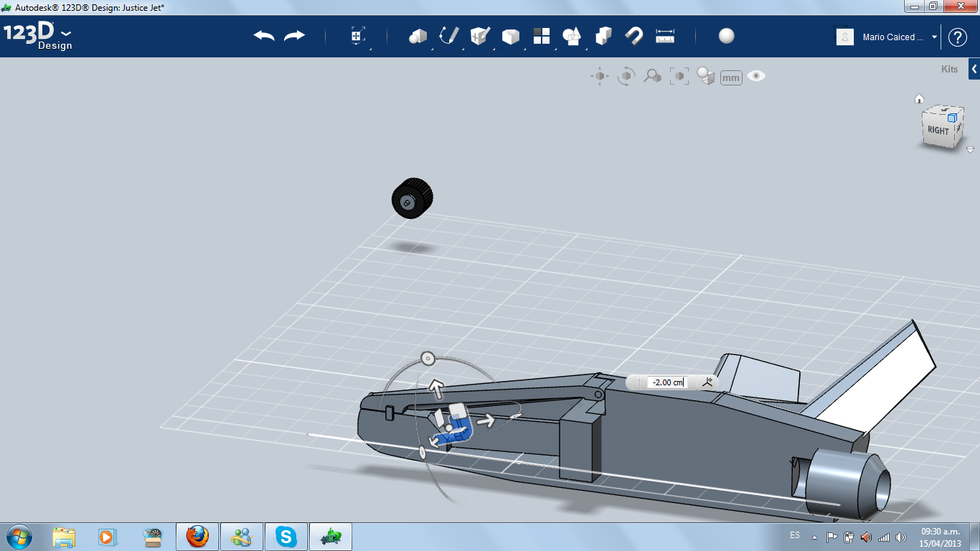Open the Modify tool menu

click(510, 36)
